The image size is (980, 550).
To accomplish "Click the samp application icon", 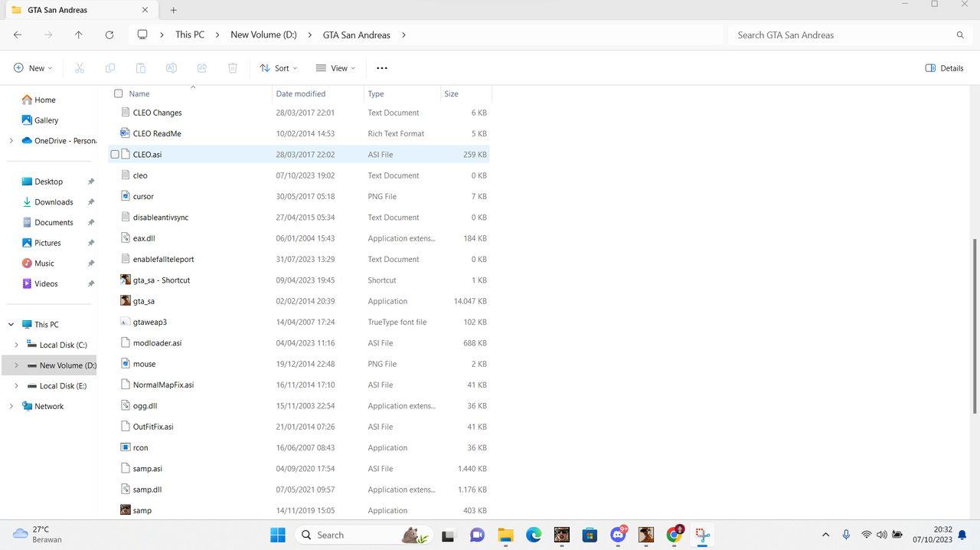I will pyautogui.click(x=126, y=510).
